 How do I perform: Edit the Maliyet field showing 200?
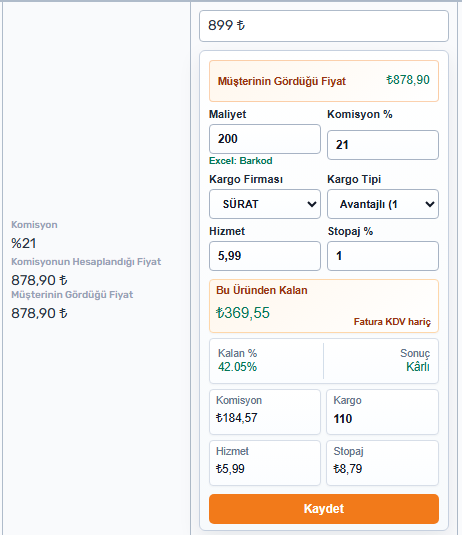[x=265, y=139]
